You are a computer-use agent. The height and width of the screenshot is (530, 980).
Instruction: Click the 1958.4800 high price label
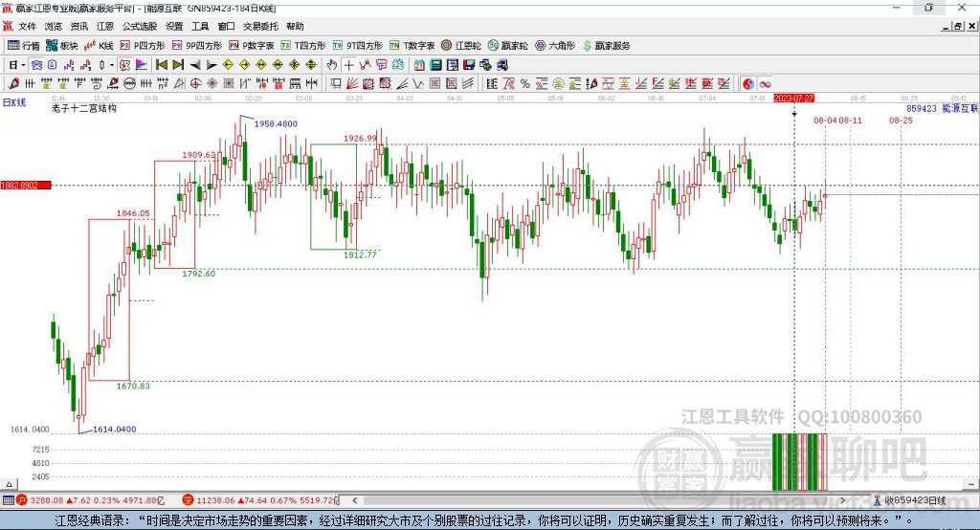(x=276, y=123)
